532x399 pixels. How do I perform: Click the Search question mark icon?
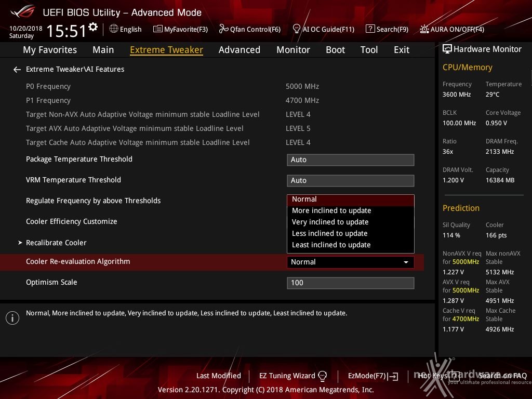[x=370, y=29]
